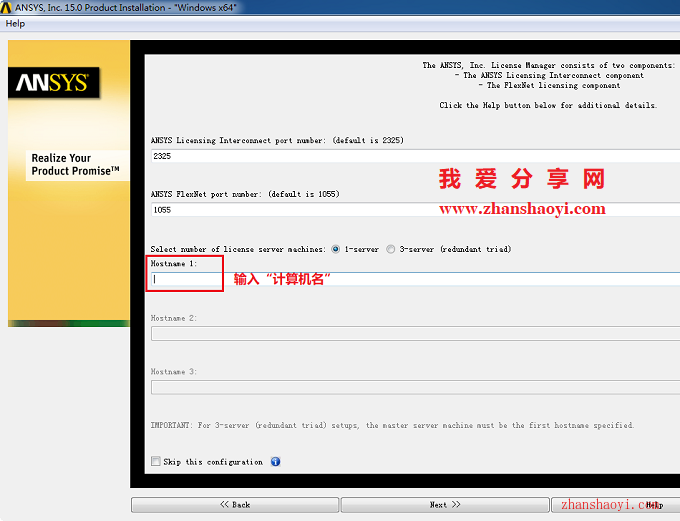Image resolution: width=680 pixels, height=521 pixels.
Task: Click 'Select number of license server machines' label
Action: pyautogui.click(x=238, y=249)
